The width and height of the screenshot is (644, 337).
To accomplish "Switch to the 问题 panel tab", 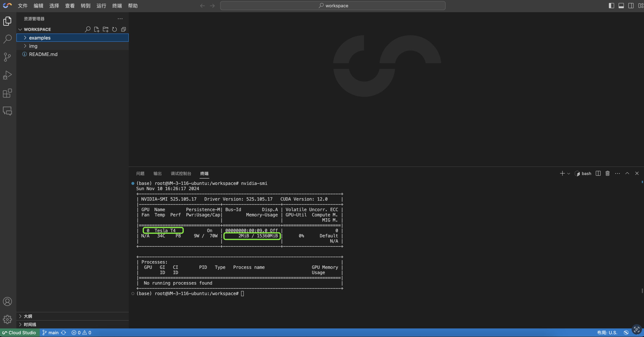I will coord(140,173).
